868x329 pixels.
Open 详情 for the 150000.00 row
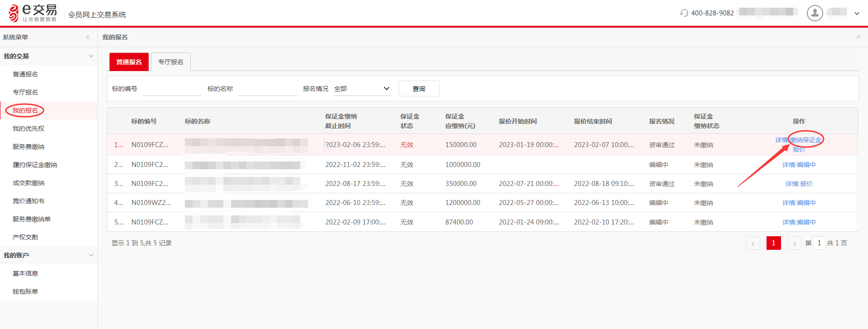tap(781, 140)
